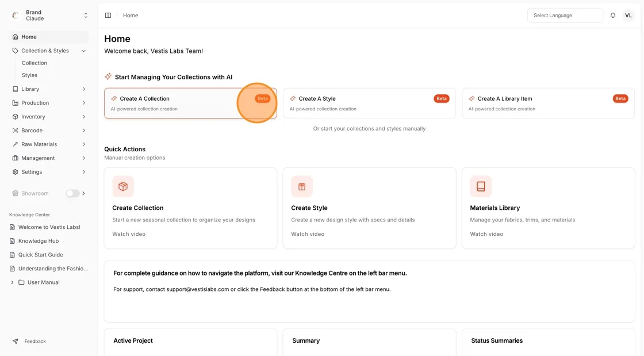This screenshot has width=644, height=356.
Task: Collapse the Collection & Styles chevron
Action: point(83,51)
